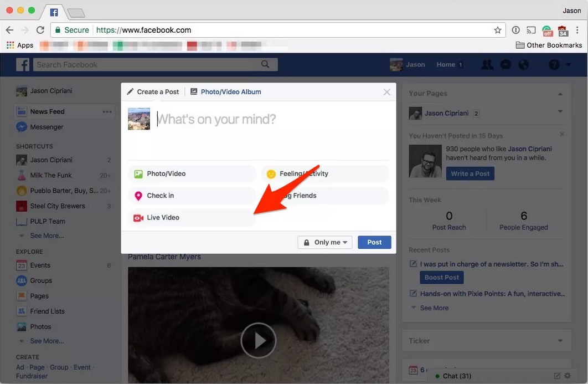Open the notifications globe icon
This screenshot has height=384, width=588.
tap(524, 64)
